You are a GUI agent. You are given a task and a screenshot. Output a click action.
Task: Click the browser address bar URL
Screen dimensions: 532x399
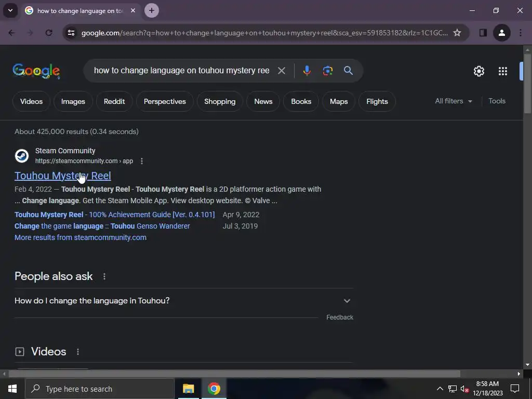264,33
